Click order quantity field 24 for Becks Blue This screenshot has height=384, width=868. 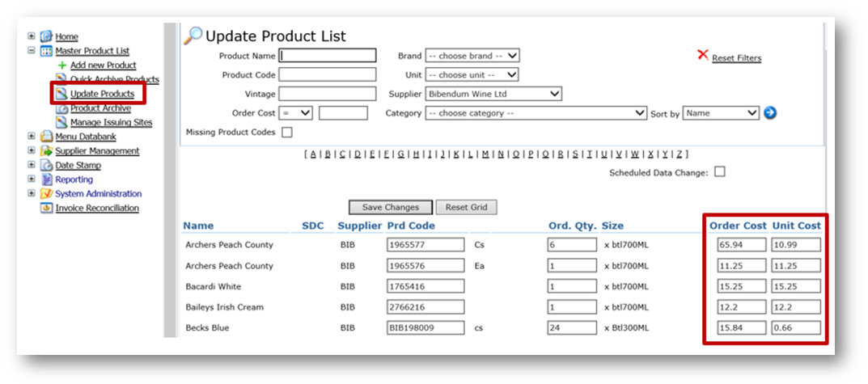tap(572, 328)
